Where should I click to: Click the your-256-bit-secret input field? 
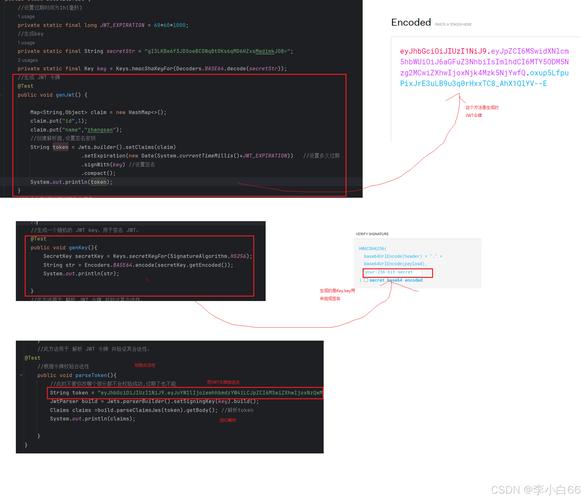pos(398,273)
